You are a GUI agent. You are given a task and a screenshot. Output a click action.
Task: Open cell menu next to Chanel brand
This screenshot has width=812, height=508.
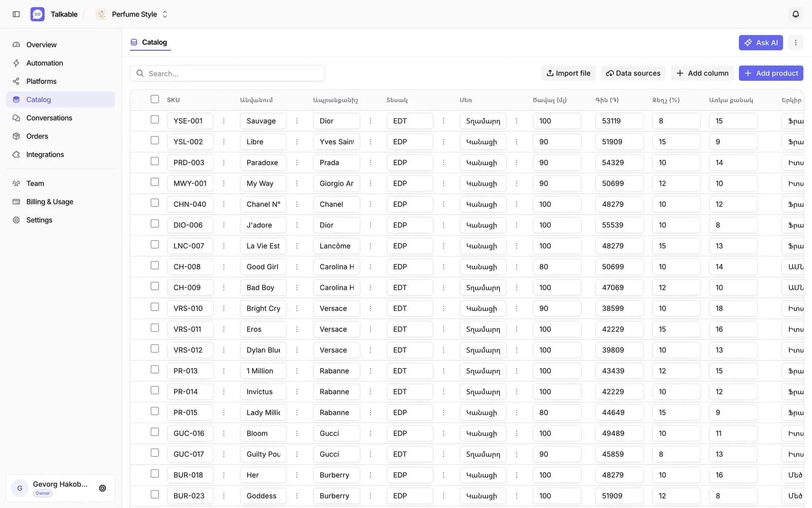[x=370, y=204]
